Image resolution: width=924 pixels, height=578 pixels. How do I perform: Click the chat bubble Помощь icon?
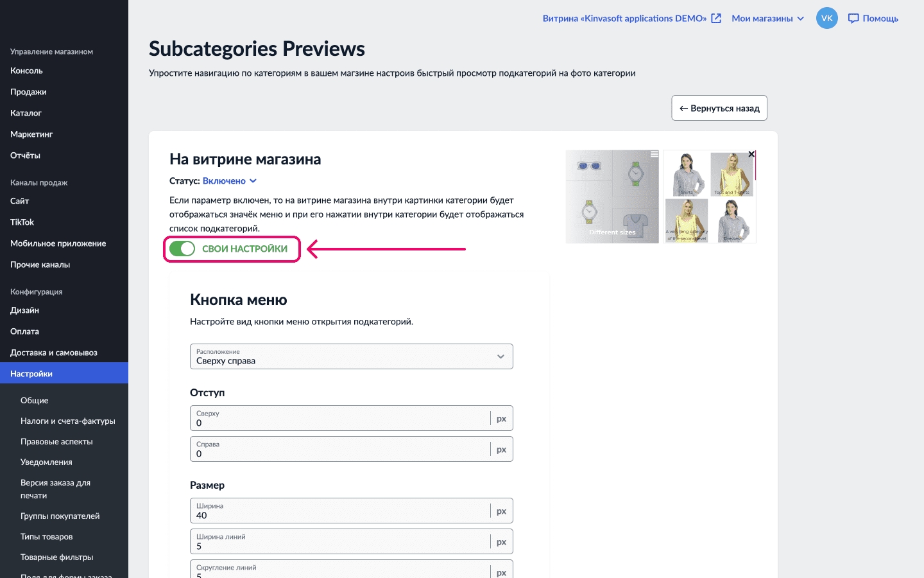tap(853, 19)
